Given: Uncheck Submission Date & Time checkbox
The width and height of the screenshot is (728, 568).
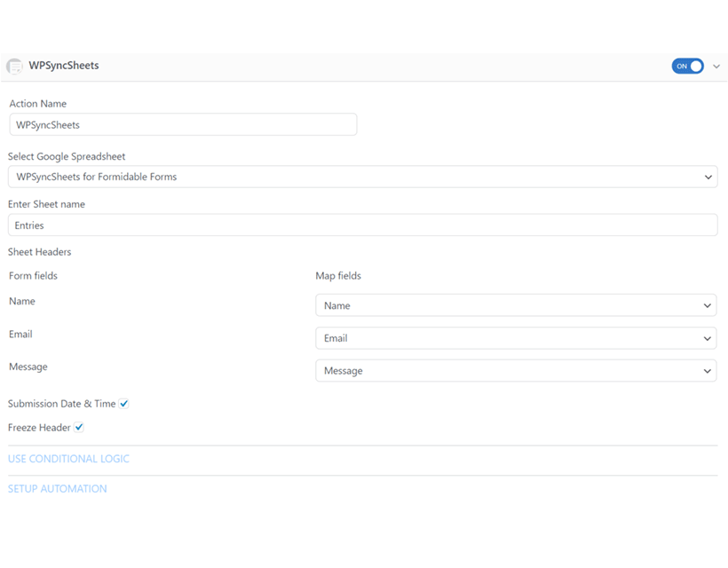Looking at the screenshot, I should pos(123,404).
